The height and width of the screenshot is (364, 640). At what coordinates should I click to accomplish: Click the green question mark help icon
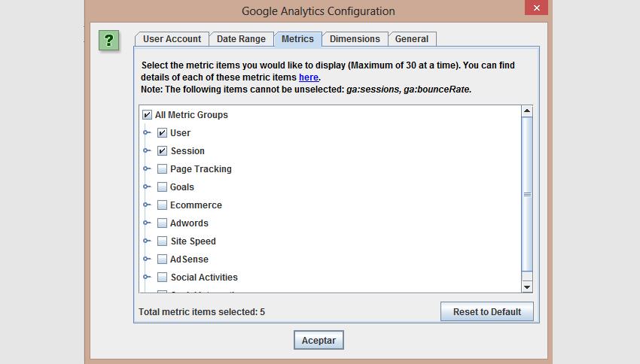pos(108,41)
